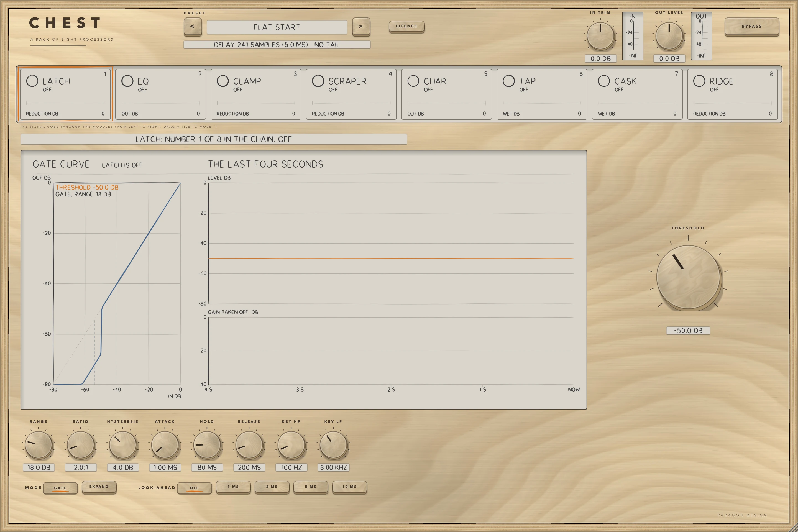Screen dimensions: 798x532
Task: Click the large THRESHOLD knob
Action: [688, 277]
